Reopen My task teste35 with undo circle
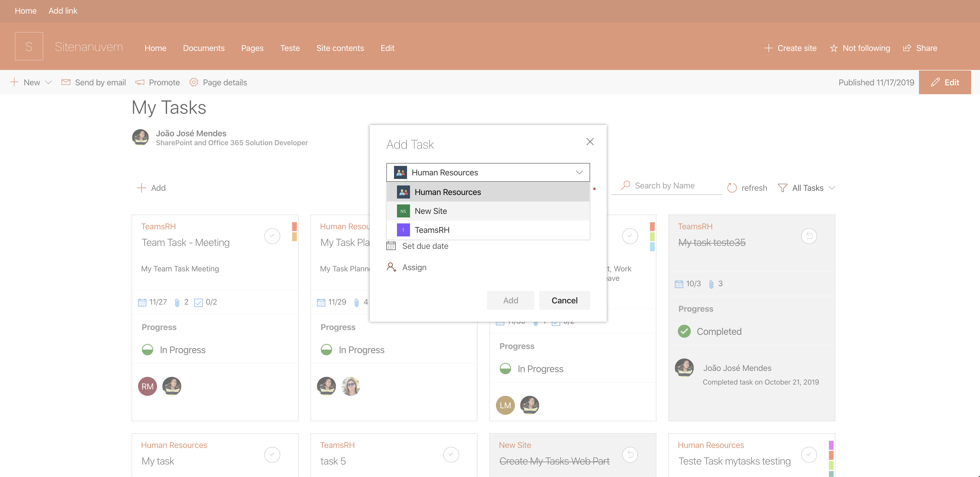 pos(809,236)
